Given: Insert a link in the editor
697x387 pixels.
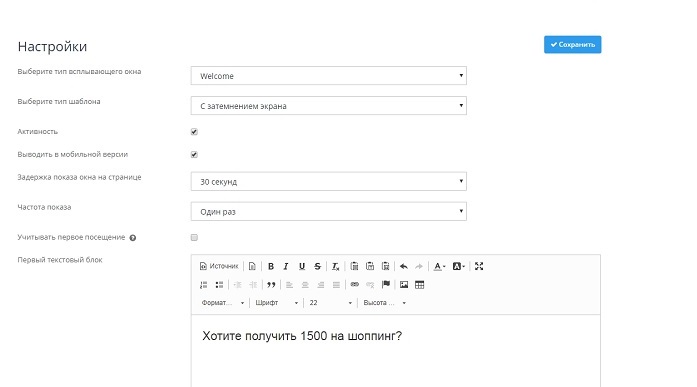Looking at the screenshot, I should tap(354, 284).
